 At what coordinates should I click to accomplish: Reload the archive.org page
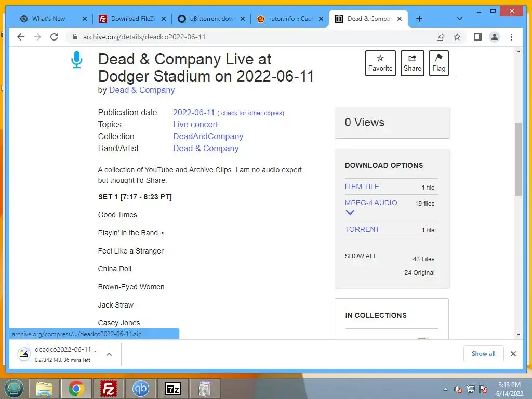(x=54, y=37)
